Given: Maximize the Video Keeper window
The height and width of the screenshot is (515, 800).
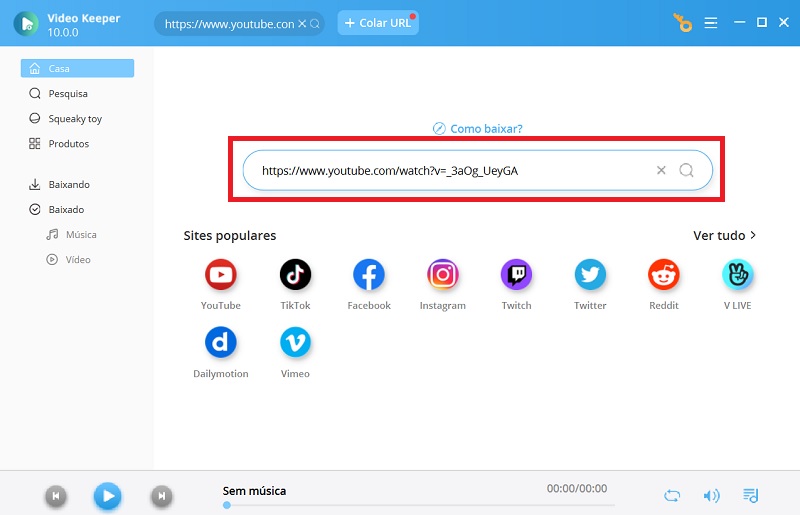Looking at the screenshot, I should click(762, 22).
